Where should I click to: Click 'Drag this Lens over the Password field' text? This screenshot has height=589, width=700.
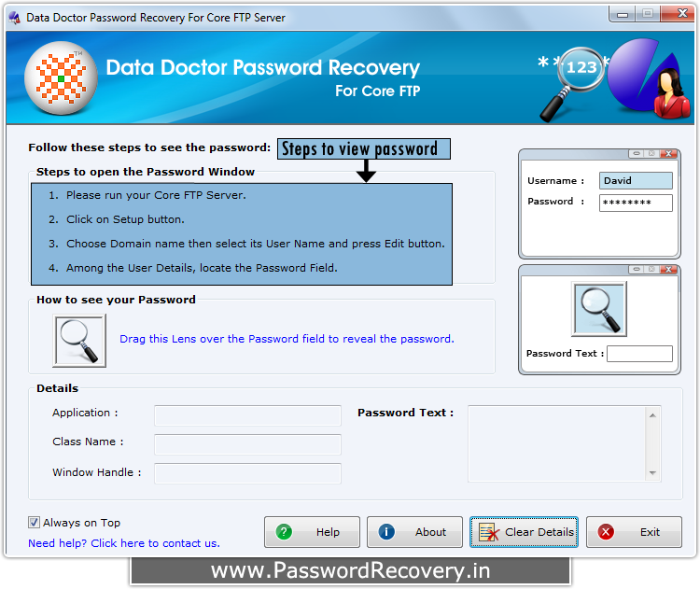pos(287,339)
